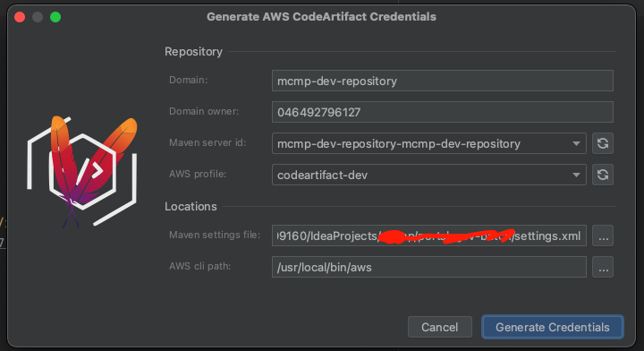Click the Locations section heading

click(191, 206)
